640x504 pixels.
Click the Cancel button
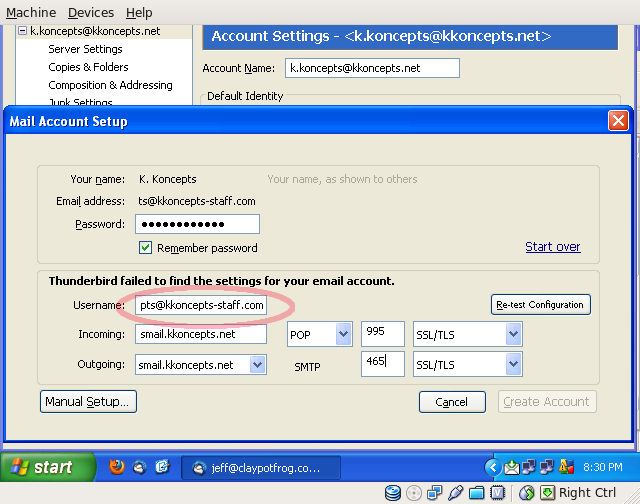click(452, 402)
